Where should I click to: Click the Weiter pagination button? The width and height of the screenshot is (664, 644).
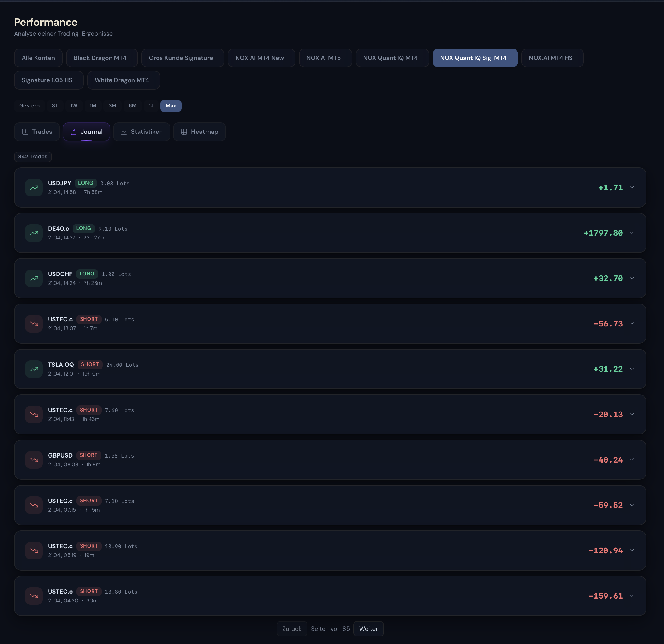[368, 628]
